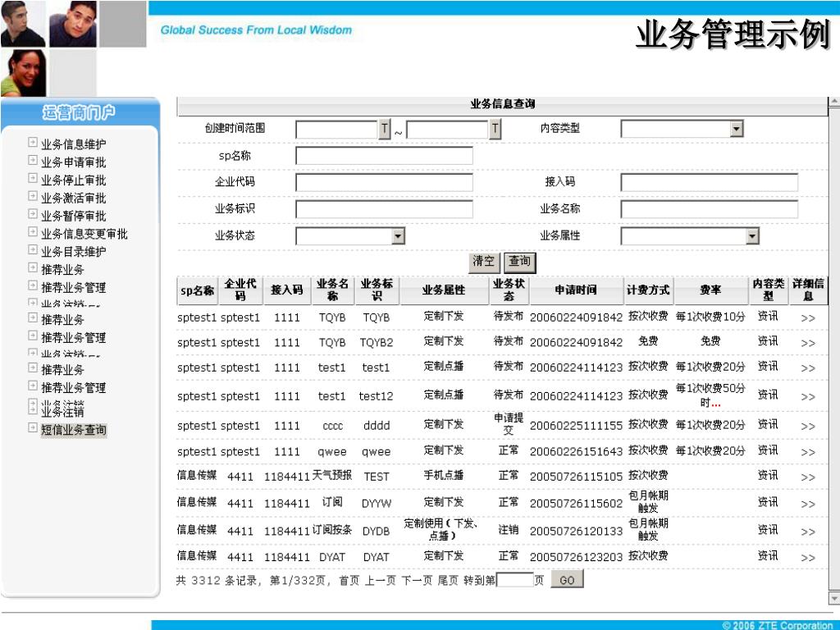The image size is (840, 630).
Task: Select 业务暂停审批 in the sidebar
Action: point(73,216)
